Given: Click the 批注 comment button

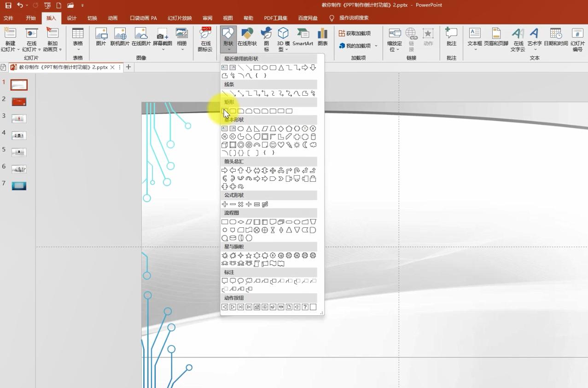Looking at the screenshot, I should [x=451, y=37].
